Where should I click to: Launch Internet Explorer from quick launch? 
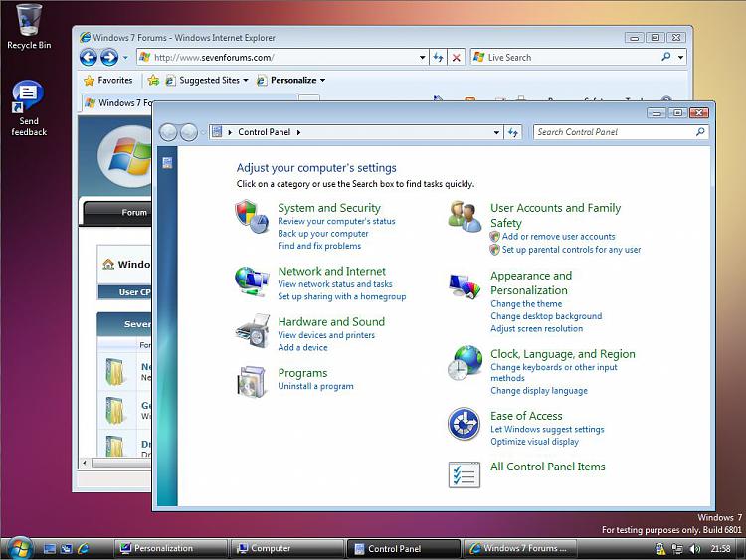click(x=84, y=549)
